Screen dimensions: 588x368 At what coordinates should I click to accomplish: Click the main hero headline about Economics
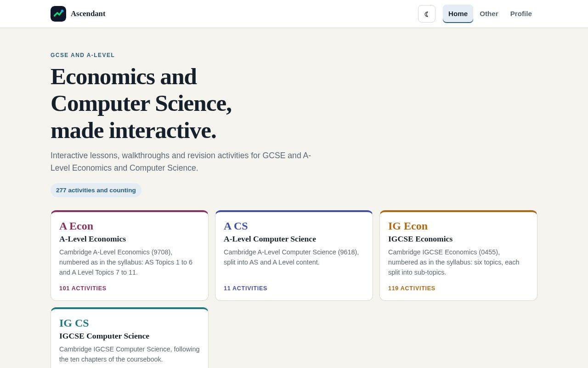pos(141,103)
